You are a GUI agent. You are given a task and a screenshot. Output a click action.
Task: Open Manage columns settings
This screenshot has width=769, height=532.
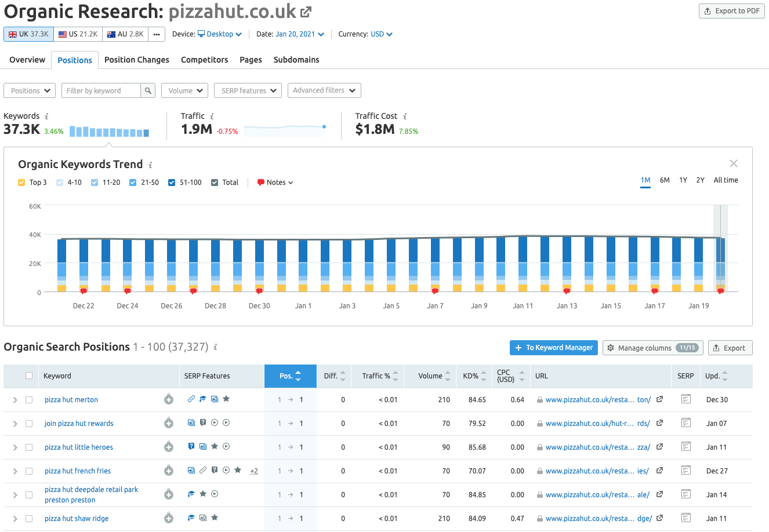(653, 348)
